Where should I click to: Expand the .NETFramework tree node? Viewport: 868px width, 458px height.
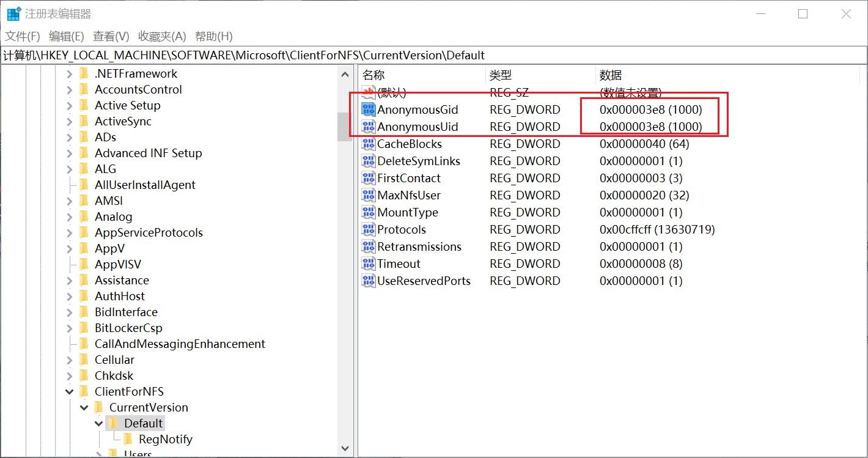click(69, 74)
